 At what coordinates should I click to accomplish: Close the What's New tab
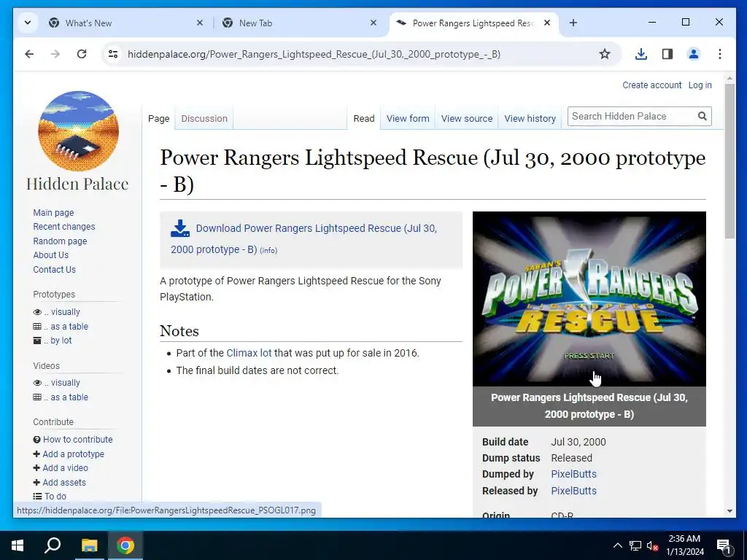coord(200,23)
